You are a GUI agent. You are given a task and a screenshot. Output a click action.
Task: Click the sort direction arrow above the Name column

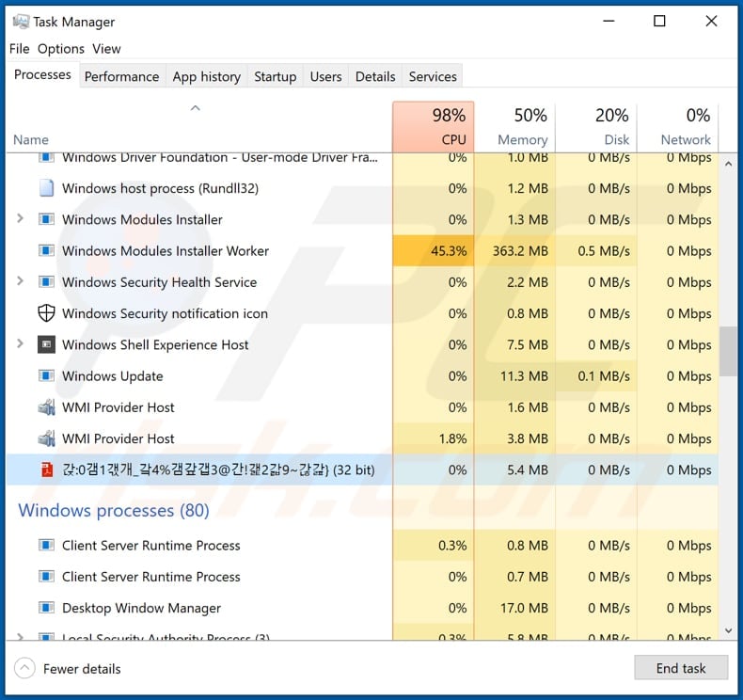pos(196,108)
